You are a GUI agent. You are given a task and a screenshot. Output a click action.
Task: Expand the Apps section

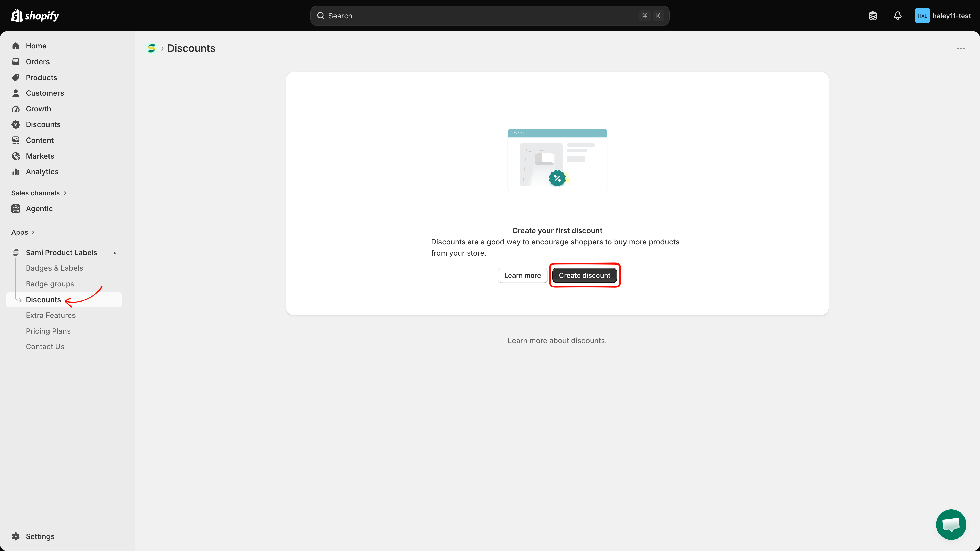(x=23, y=232)
